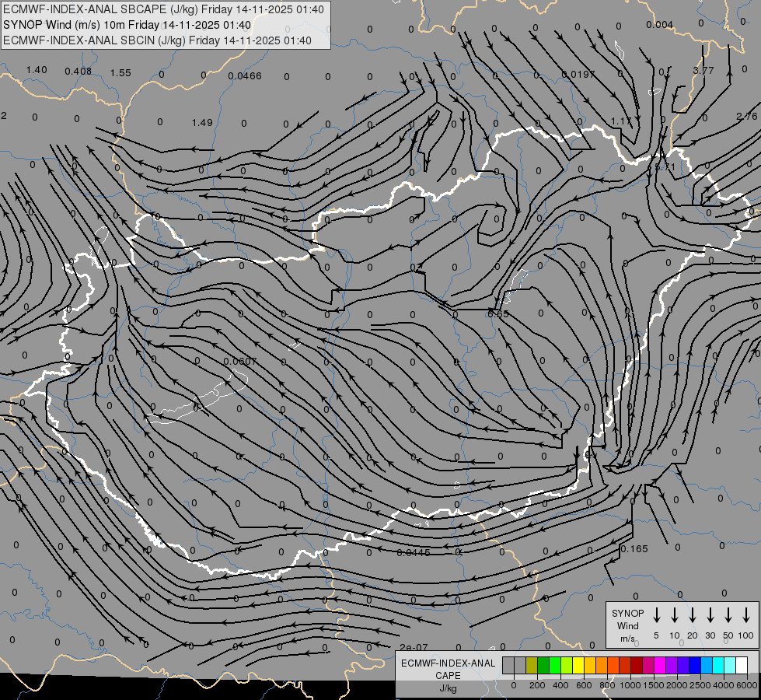
Task: Click the 800 tick label on legend
Action: click(607, 685)
